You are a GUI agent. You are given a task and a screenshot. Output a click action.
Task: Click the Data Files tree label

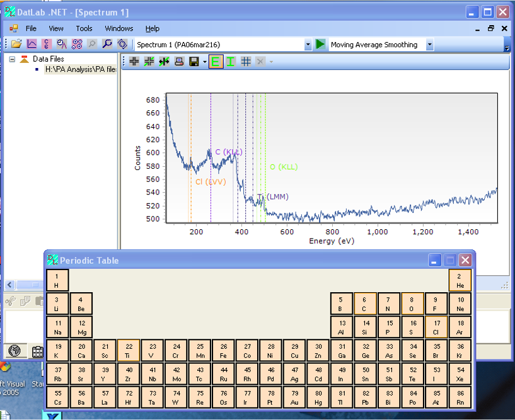tap(49, 59)
